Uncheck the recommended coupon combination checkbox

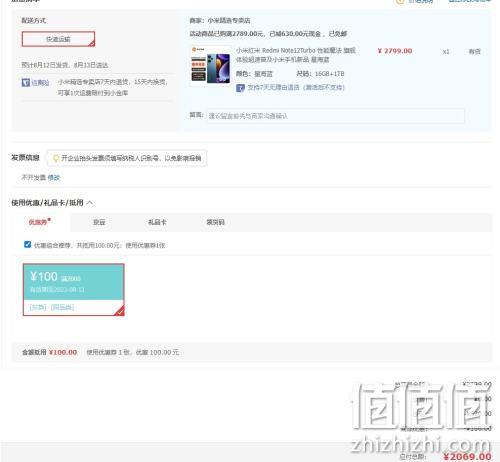(x=28, y=244)
